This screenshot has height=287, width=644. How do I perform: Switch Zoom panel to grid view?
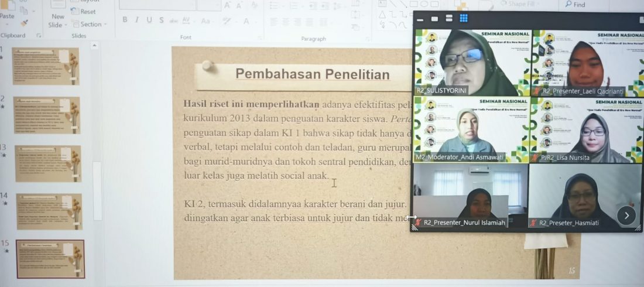click(x=464, y=19)
